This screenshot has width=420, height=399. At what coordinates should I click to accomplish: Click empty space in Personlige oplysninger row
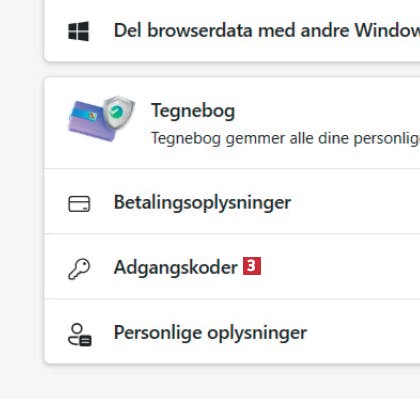click(x=363, y=332)
